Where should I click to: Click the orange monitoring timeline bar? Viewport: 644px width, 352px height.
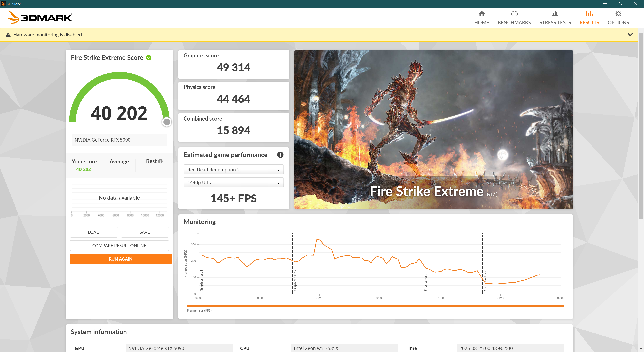375,306
